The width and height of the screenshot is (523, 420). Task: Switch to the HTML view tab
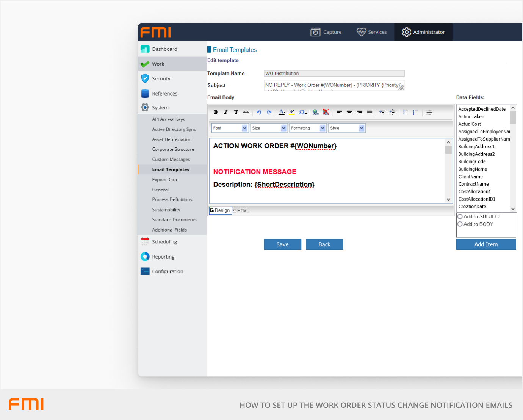241,210
